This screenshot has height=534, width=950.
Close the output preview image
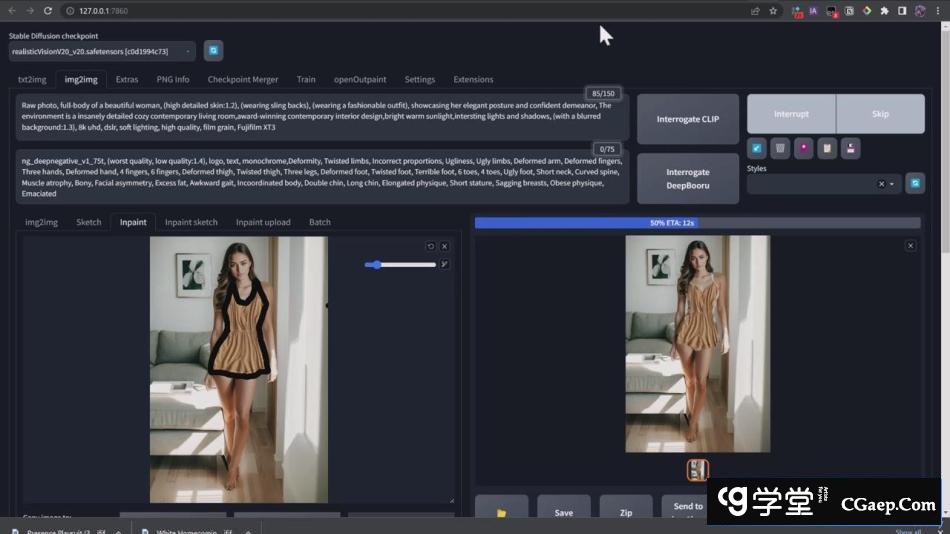tap(910, 246)
